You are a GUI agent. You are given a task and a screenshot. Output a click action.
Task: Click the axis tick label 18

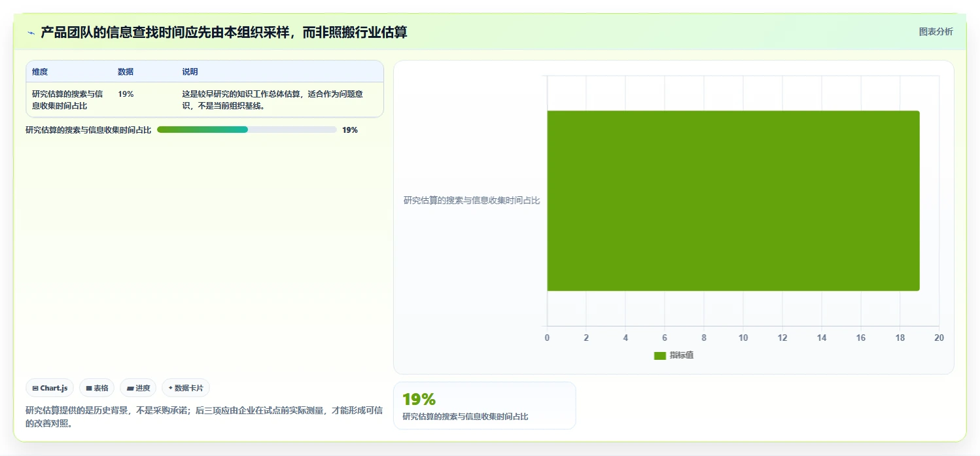click(x=900, y=338)
